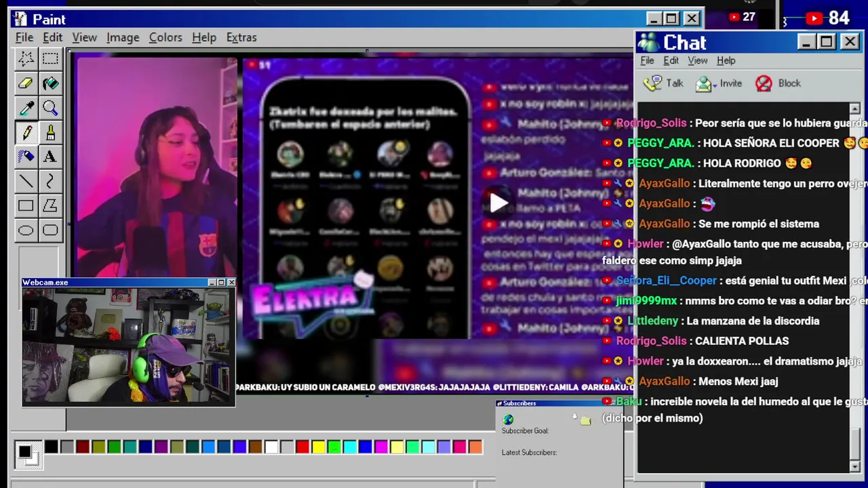Select the orange color swatch
The image size is (868, 488).
pos(475,447)
